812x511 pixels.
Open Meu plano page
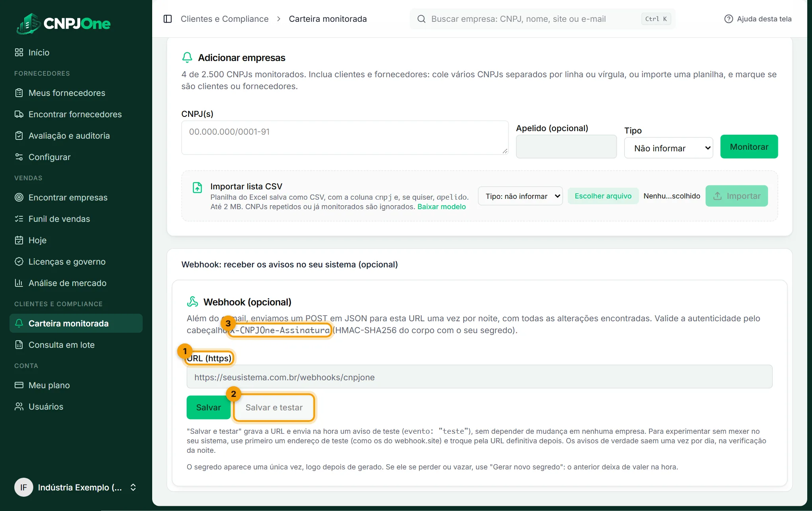pyautogui.click(x=49, y=385)
